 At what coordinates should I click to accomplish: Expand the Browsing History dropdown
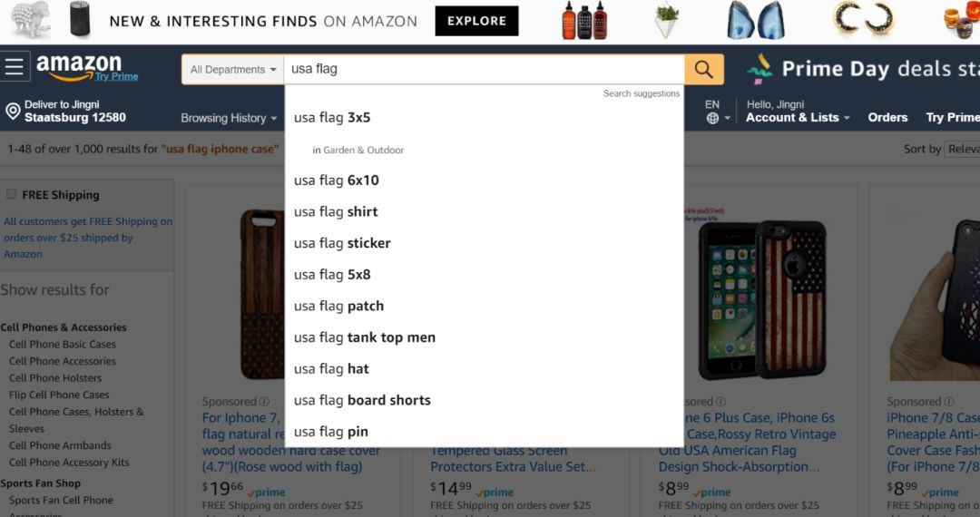[x=228, y=118]
